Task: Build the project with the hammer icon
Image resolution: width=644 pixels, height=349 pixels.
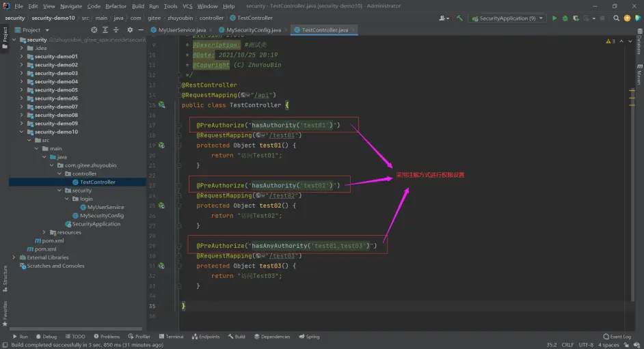Action: pyautogui.click(x=459, y=18)
